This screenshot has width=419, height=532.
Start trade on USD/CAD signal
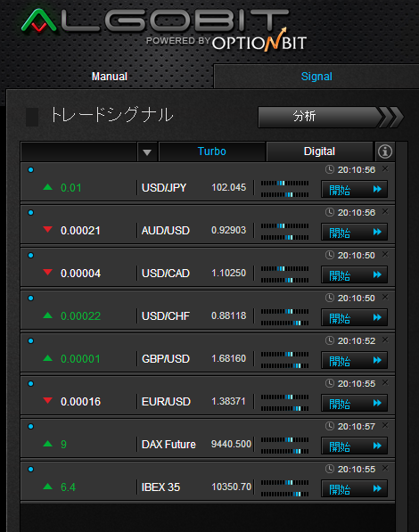click(354, 274)
